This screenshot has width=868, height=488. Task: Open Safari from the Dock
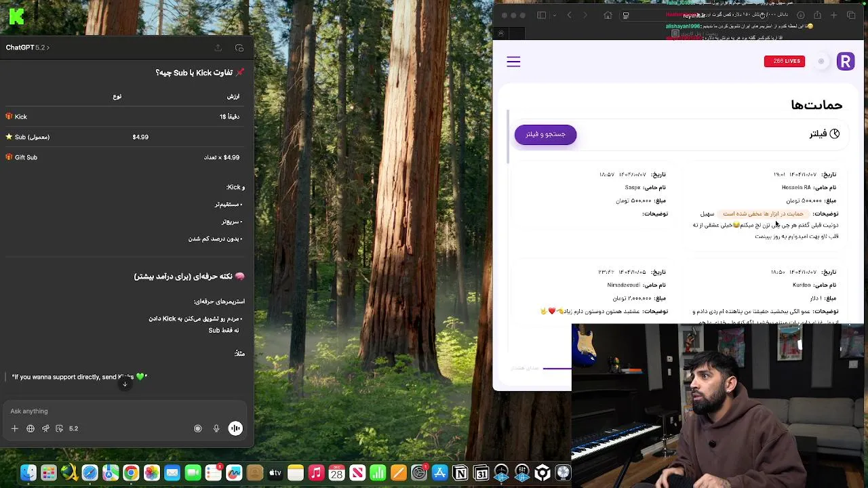pyautogui.click(x=90, y=472)
